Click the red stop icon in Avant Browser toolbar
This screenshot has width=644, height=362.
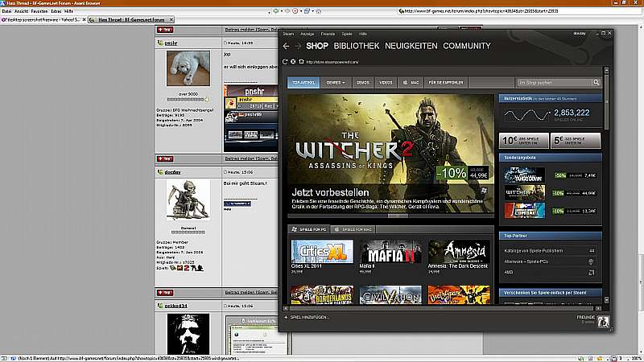[295, 11]
